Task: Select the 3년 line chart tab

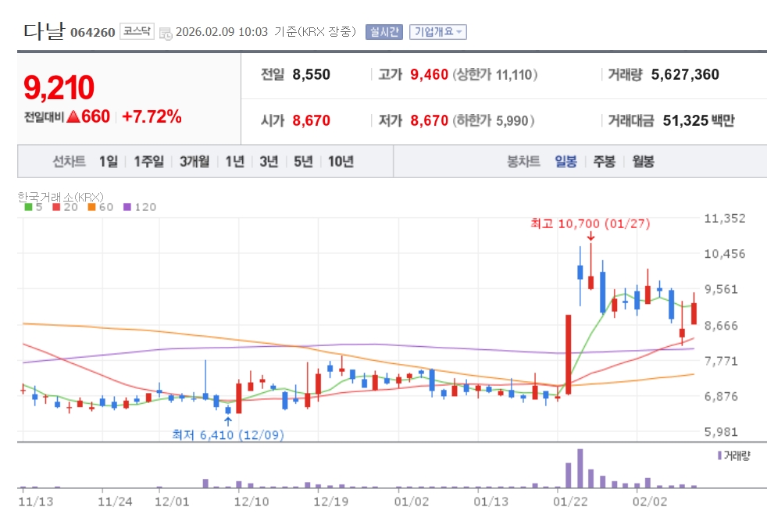Action: (x=269, y=161)
